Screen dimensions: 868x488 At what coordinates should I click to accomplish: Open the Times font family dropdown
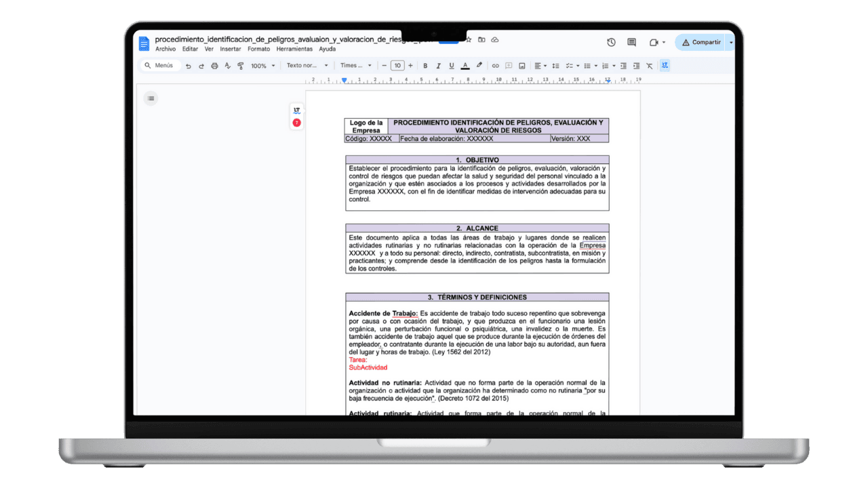357,65
